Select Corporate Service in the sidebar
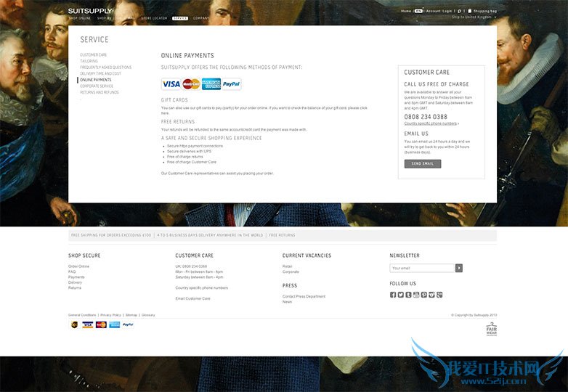Viewport: 568px width, 392px height. click(97, 86)
